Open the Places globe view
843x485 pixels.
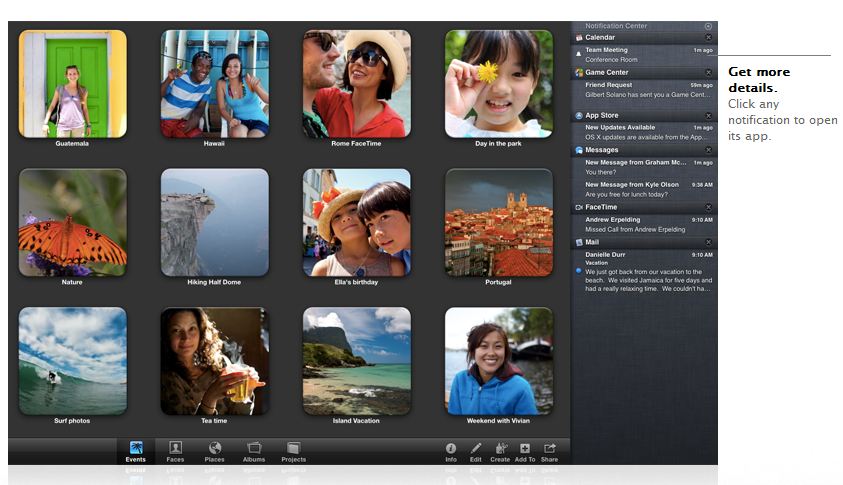(215, 451)
